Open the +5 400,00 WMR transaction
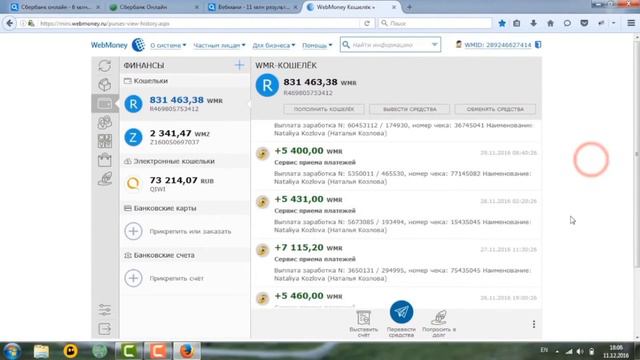The height and width of the screenshot is (360, 640). click(x=396, y=167)
